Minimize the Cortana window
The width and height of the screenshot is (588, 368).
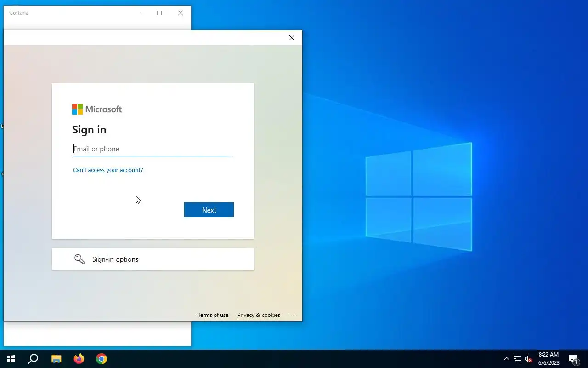click(x=138, y=13)
